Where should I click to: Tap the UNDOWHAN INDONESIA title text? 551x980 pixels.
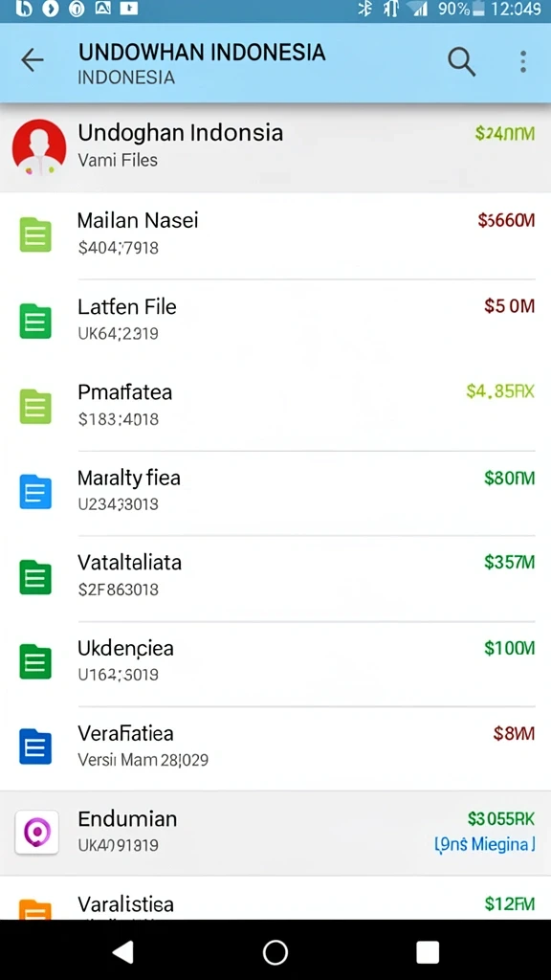pos(202,52)
